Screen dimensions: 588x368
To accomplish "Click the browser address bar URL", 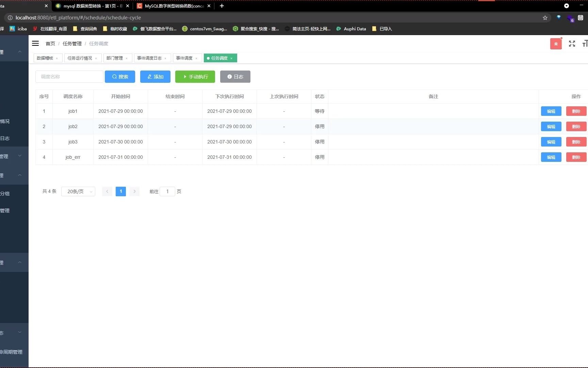I will (78, 18).
